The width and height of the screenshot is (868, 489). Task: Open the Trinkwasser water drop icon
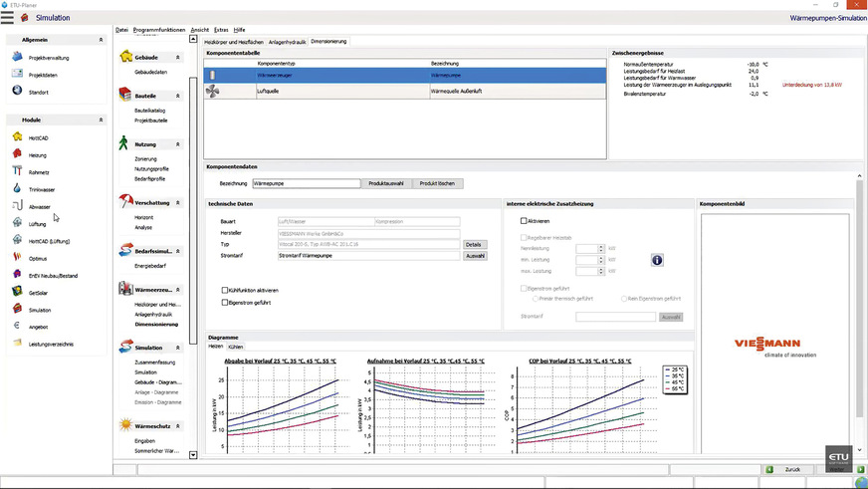point(17,188)
